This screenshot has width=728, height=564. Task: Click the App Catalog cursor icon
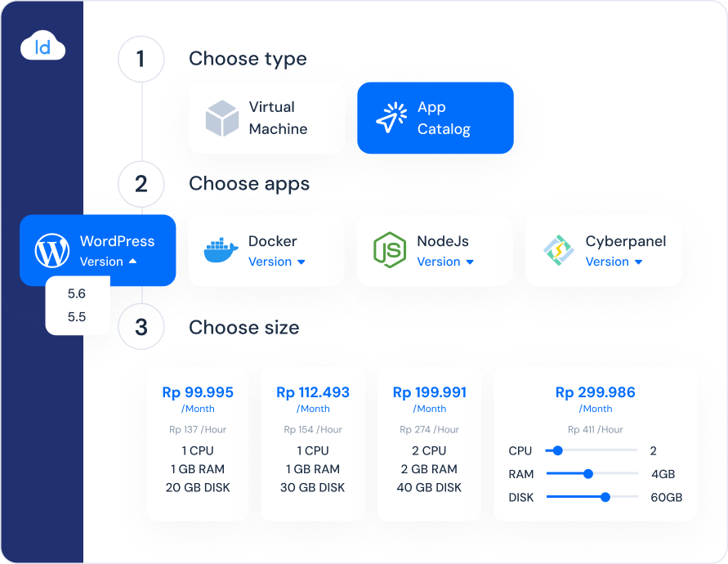pos(391,119)
